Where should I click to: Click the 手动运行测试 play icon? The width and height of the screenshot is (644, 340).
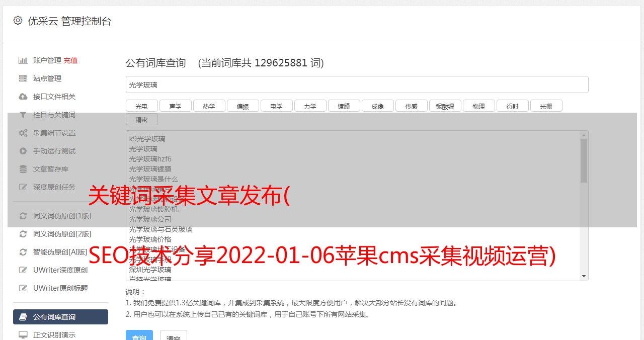click(23, 151)
